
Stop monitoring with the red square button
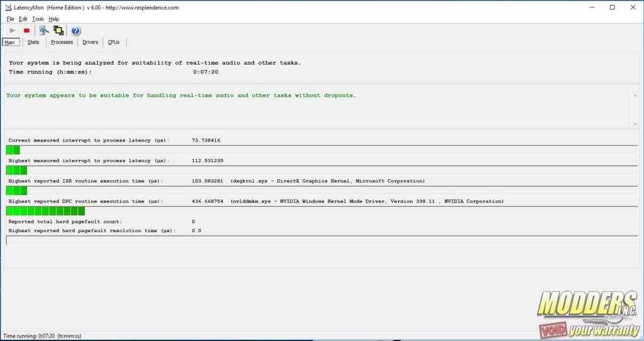pyautogui.click(x=26, y=30)
